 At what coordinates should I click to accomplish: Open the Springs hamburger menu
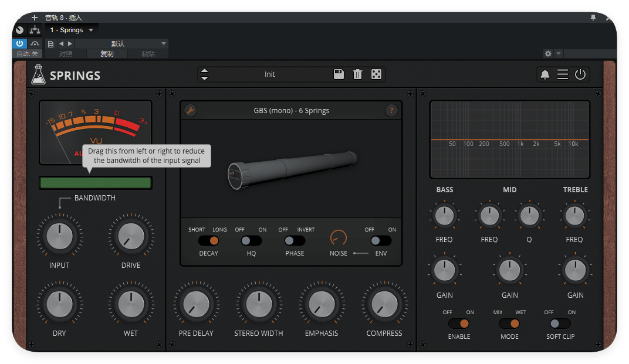click(563, 74)
